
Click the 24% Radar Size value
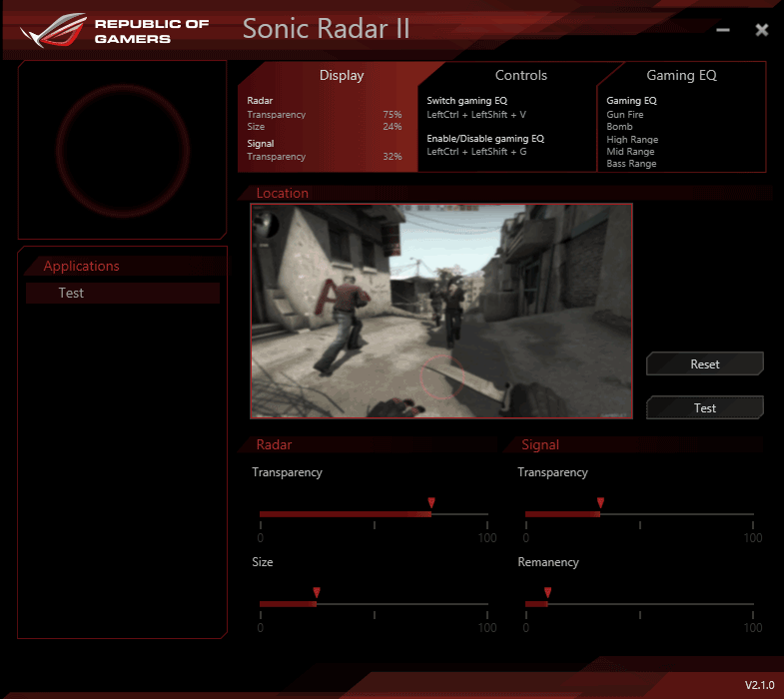[x=392, y=127]
